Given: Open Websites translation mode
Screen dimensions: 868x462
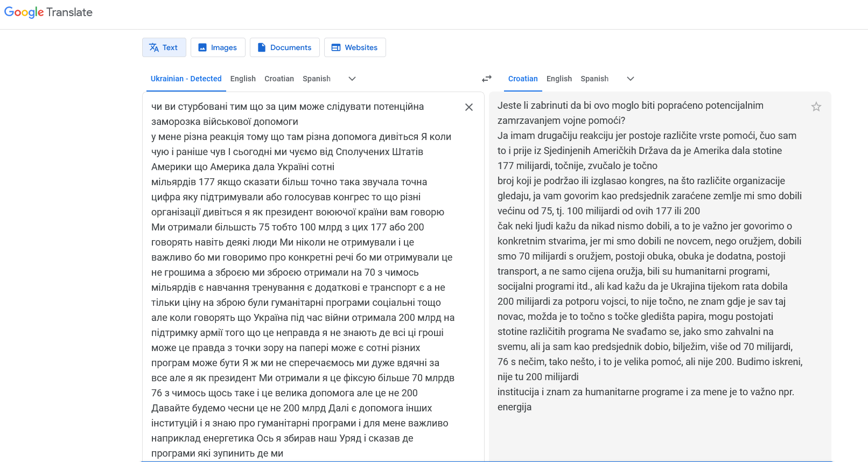Looking at the screenshot, I should point(354,47).
